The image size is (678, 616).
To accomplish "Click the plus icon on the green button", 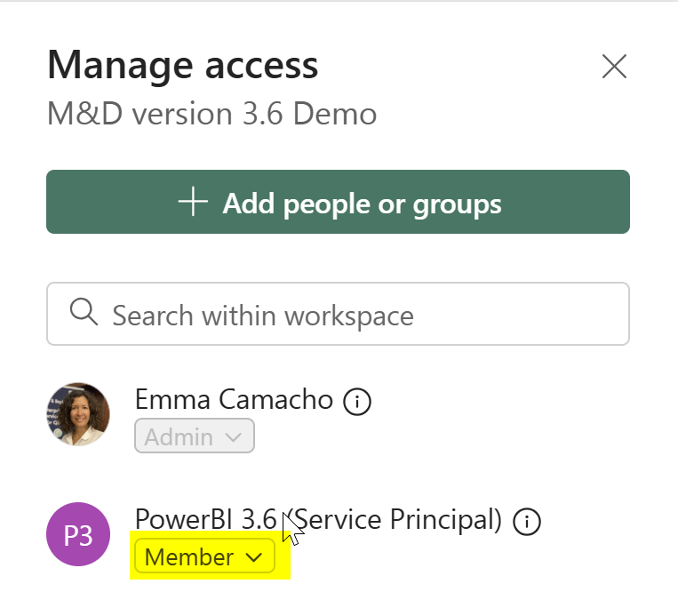I will click(x=193, y=202).
